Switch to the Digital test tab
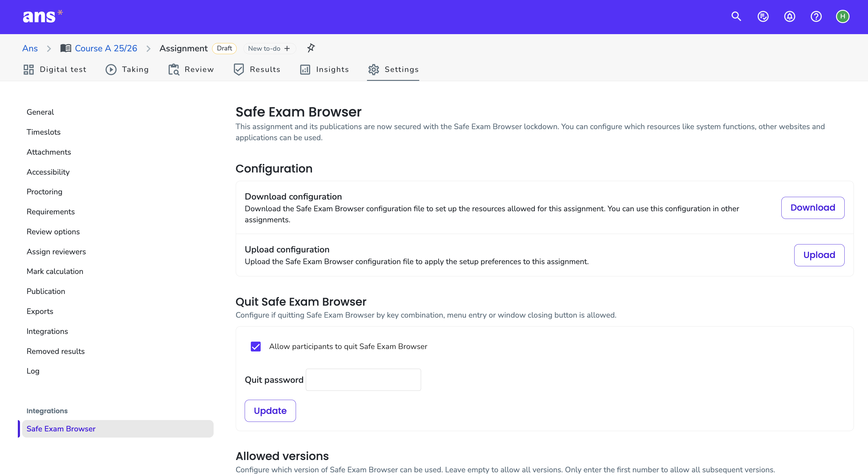This screenshot has height=476, width=868. point(55,69)
